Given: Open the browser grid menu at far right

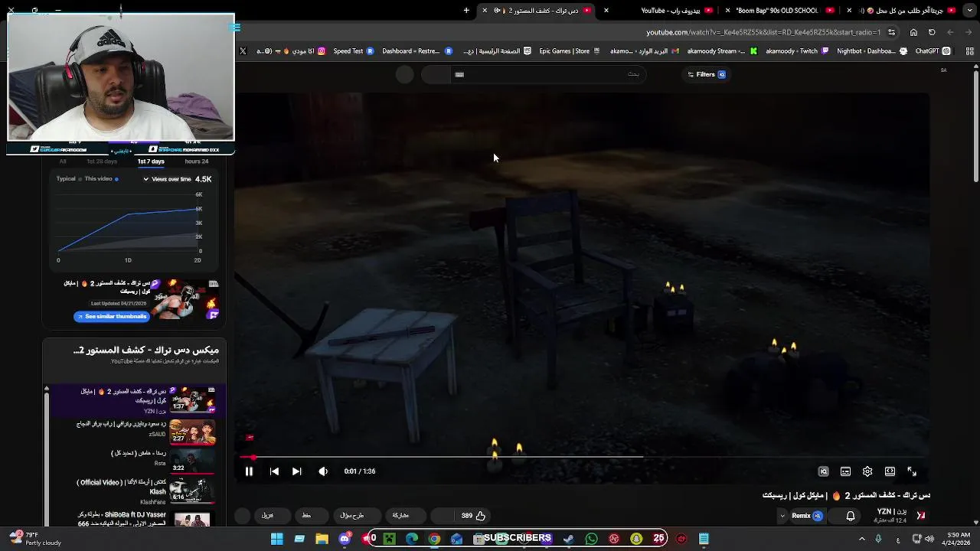Looking at the screenshot, I should tap(969, 51).
